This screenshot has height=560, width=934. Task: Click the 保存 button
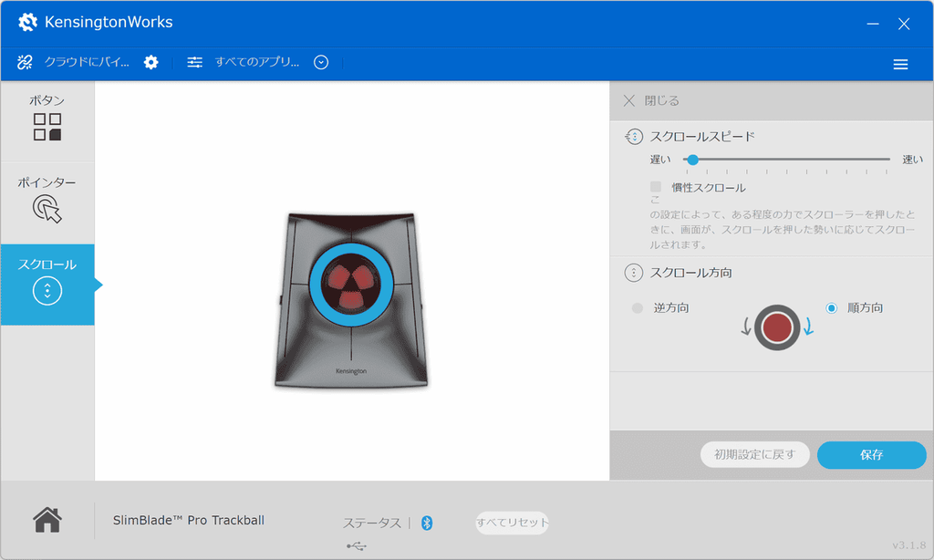click(x=871, y=455)
